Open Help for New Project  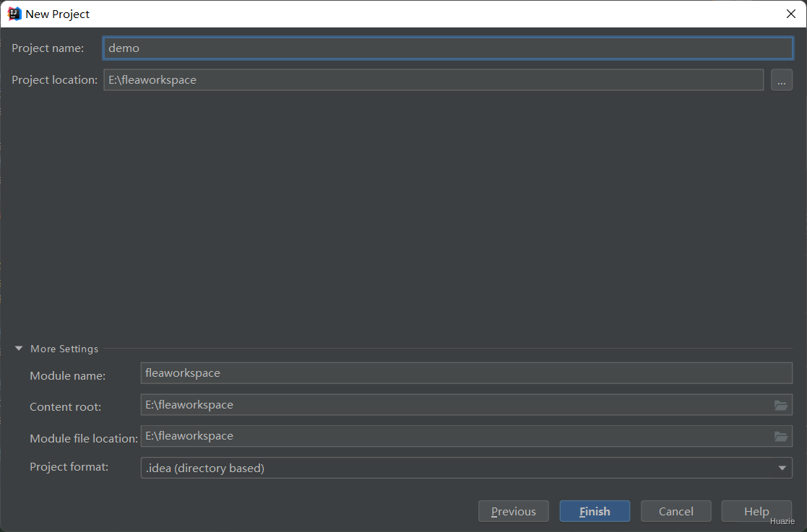(756, 512)
